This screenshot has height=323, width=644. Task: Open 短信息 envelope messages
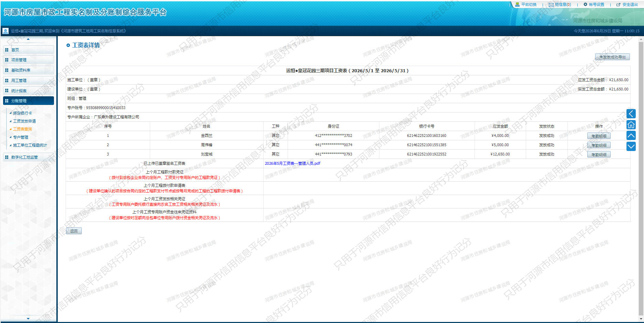[x=560, y=4]
